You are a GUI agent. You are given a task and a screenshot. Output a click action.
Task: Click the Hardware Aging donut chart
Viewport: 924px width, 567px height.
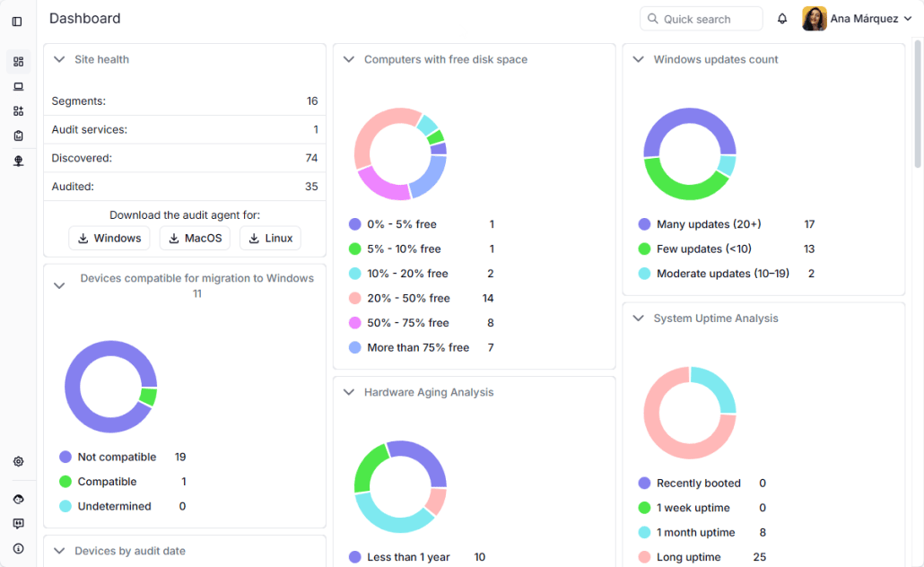400,487
